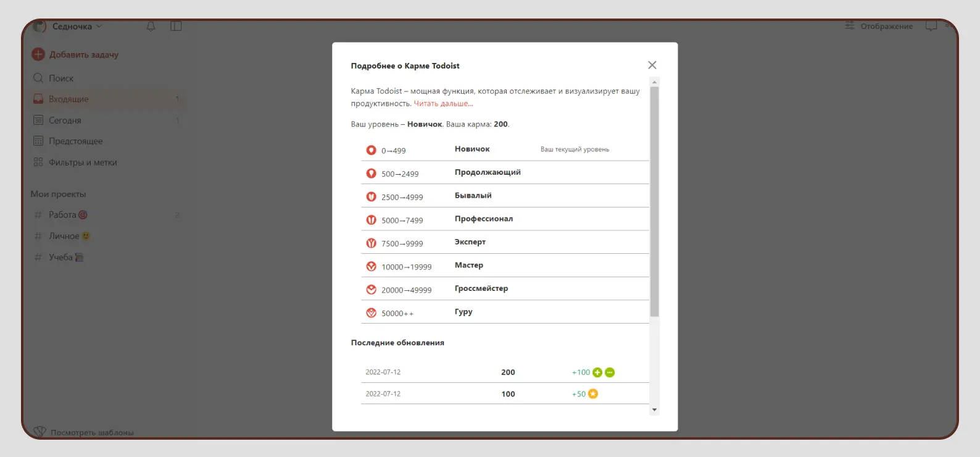
Task: Click the karma value '200' in updates
Action: point(508,372)
